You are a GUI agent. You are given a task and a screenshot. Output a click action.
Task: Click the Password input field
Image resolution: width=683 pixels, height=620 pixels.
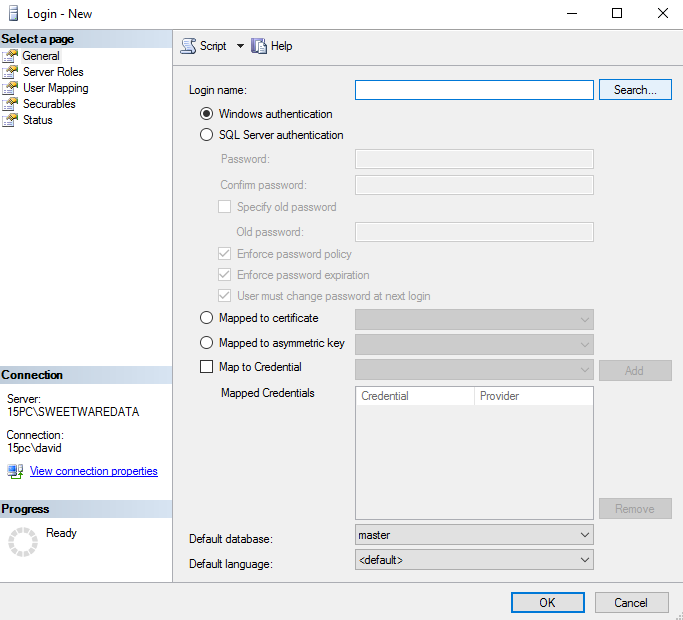pos(474,159)
